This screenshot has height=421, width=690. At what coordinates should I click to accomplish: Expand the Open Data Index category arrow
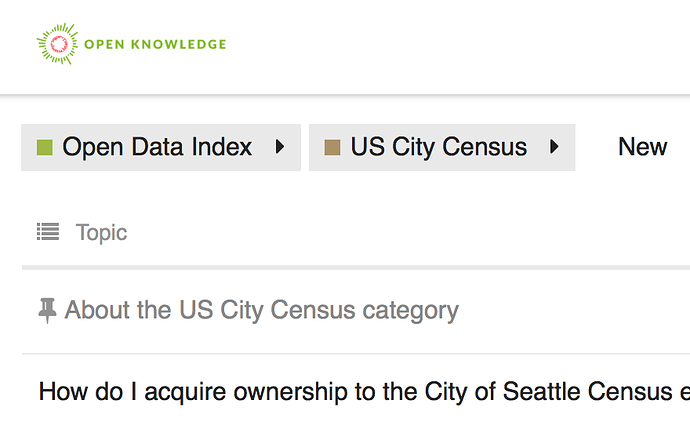(280, 148)
